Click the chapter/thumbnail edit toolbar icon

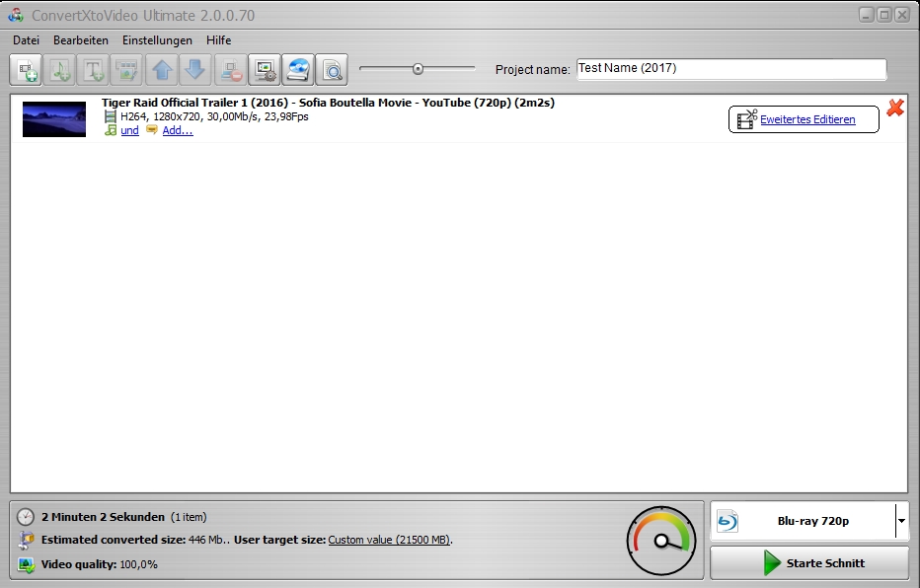[126, 70]
